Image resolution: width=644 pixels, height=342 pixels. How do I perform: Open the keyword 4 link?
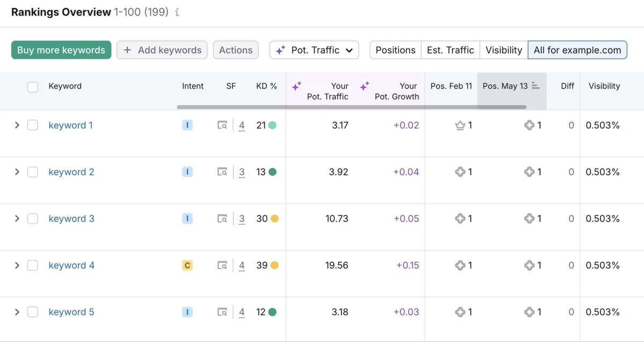pyautogui.click(x=71, y=265)
